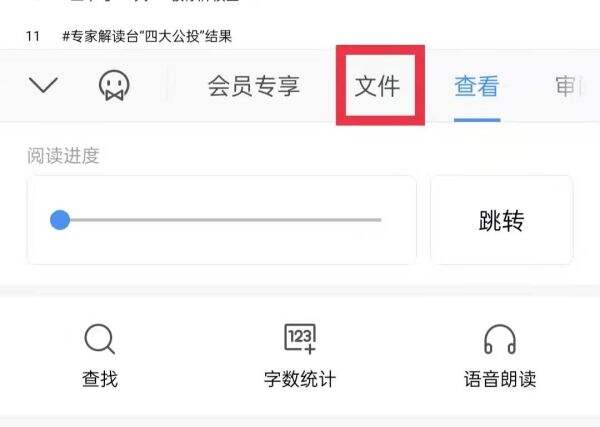Tap the 字数统计 text label
Image resolution: width=600 pixels, height=427 pixels.
coord(300,379)
